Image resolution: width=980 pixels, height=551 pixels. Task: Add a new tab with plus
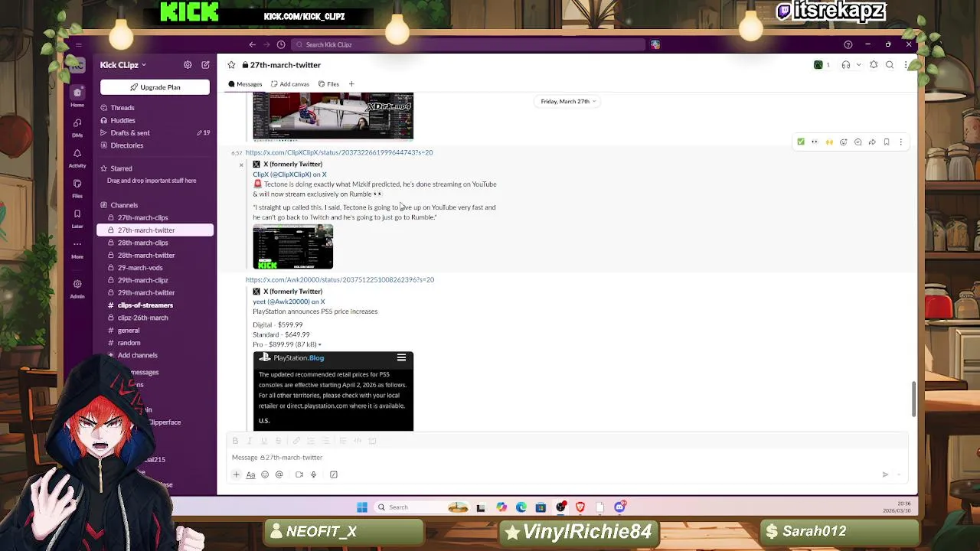click(x=351, y=84)
